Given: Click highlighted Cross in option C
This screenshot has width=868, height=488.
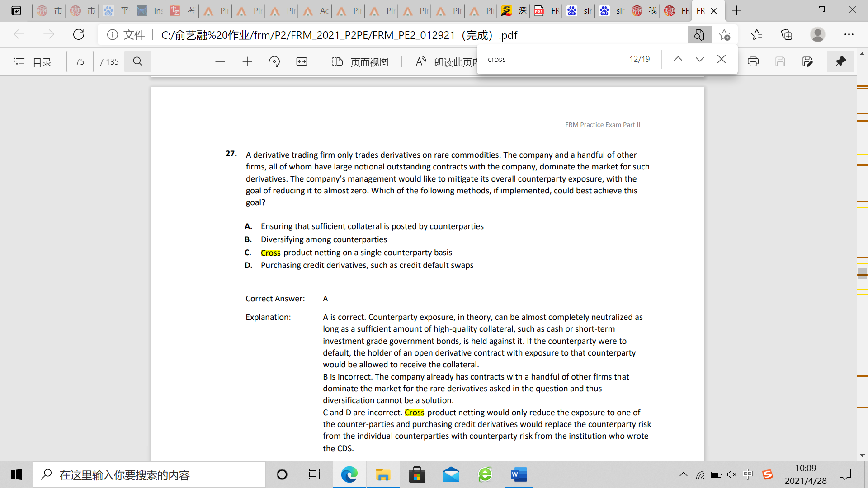Looking at the screenshot, I should (x=270, y=253).
